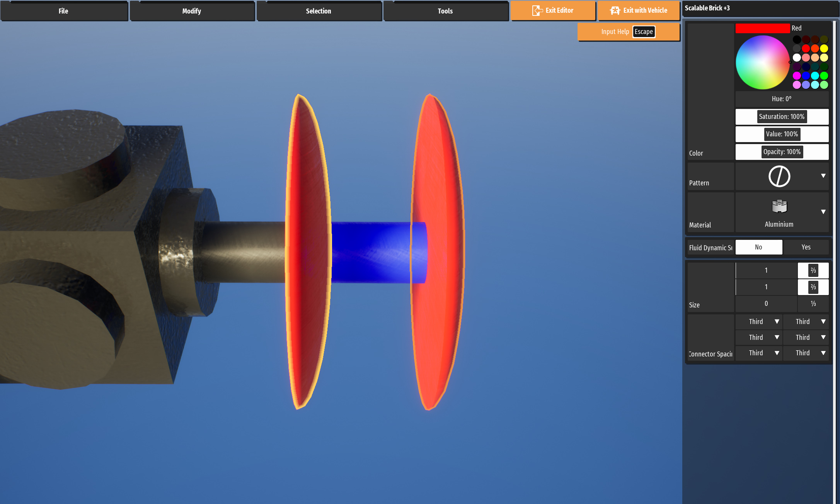Open the top-left Third connector spacing dropdown
Image resolution: width=840 pixels, height=504 pixels.
[759, 322]
